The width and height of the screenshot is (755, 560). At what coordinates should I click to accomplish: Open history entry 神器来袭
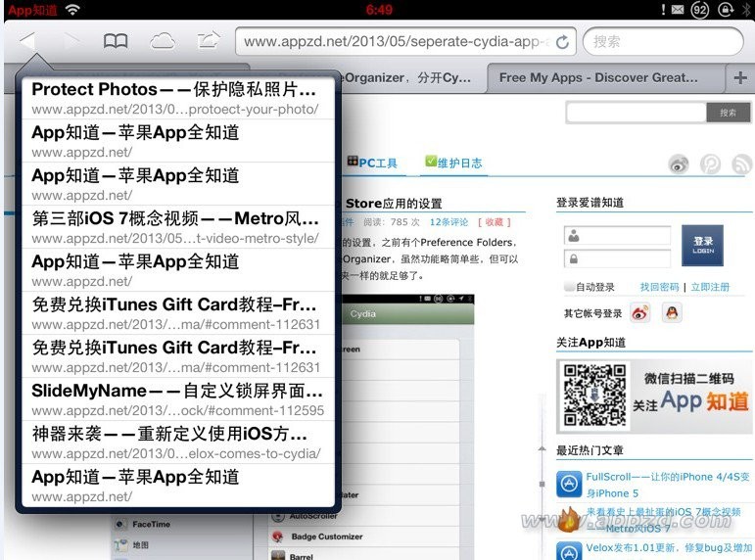click(x=178, y=443)
